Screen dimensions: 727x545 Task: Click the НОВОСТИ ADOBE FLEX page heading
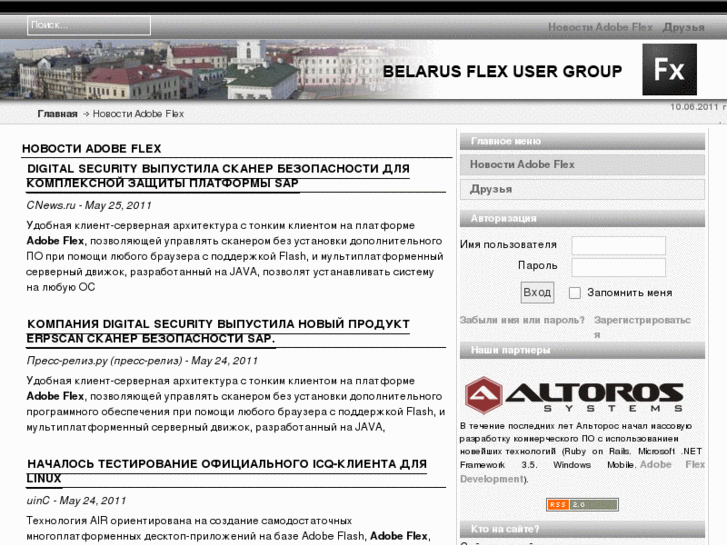(92, 148)
